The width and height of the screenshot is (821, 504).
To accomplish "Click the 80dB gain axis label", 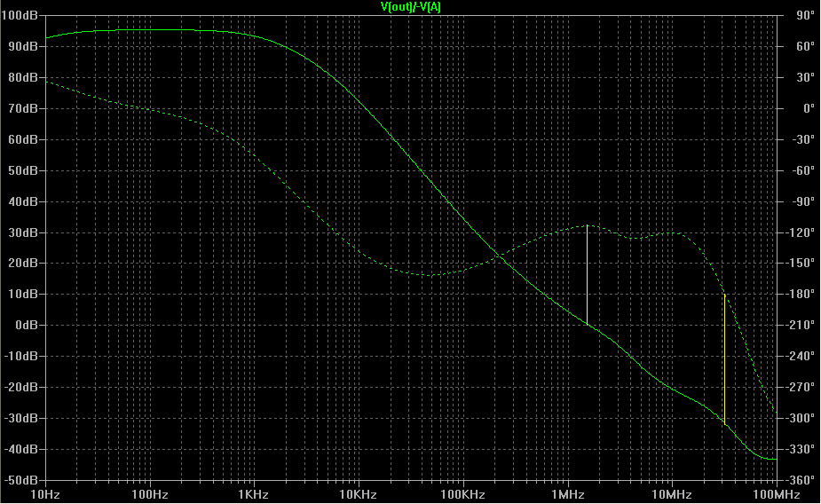I will (x=23, y=77).
